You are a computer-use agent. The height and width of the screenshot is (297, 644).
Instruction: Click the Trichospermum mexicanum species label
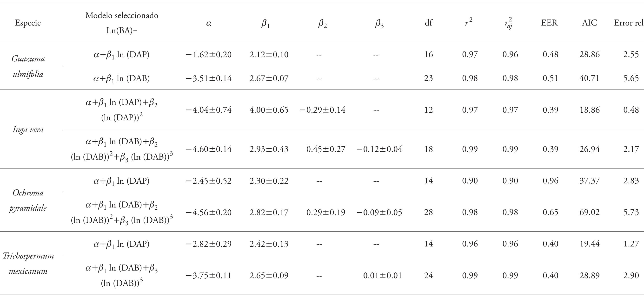click(x=28, y=264)
